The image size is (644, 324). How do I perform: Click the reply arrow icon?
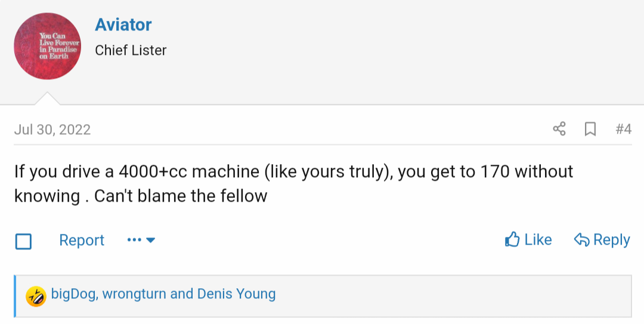tap(581, 240)
